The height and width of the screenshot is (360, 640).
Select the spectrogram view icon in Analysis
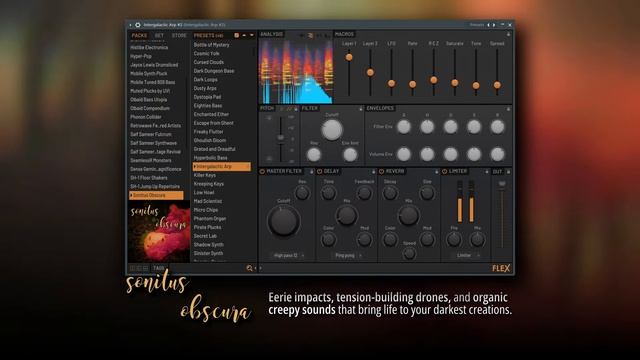point(310,36)
